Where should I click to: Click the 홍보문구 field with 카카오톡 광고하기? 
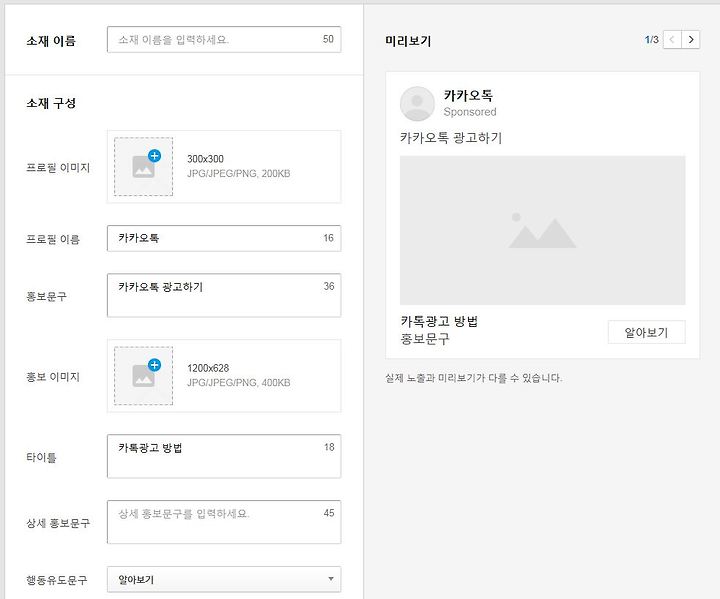click(x=224, y=295)
